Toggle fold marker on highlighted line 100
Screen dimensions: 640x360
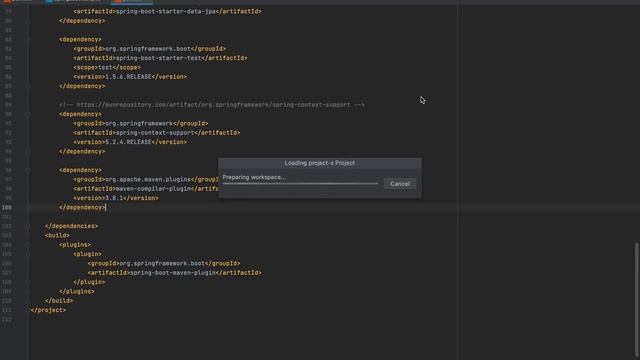point(28,207)
